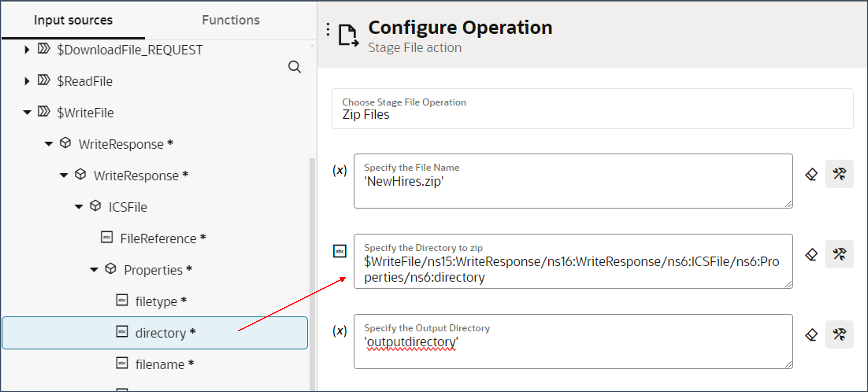Select the FileReference tree element

pos(158,238)
